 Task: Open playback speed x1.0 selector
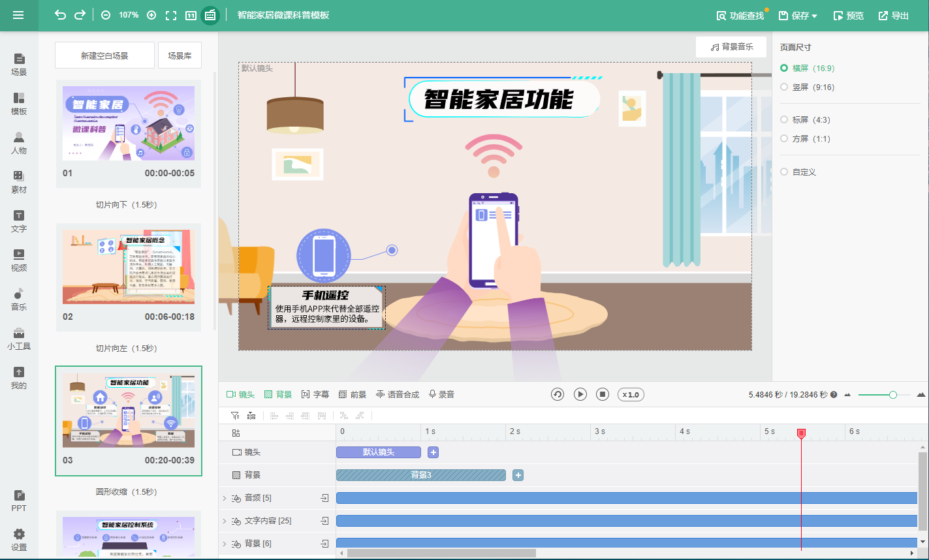coord(631,394)
